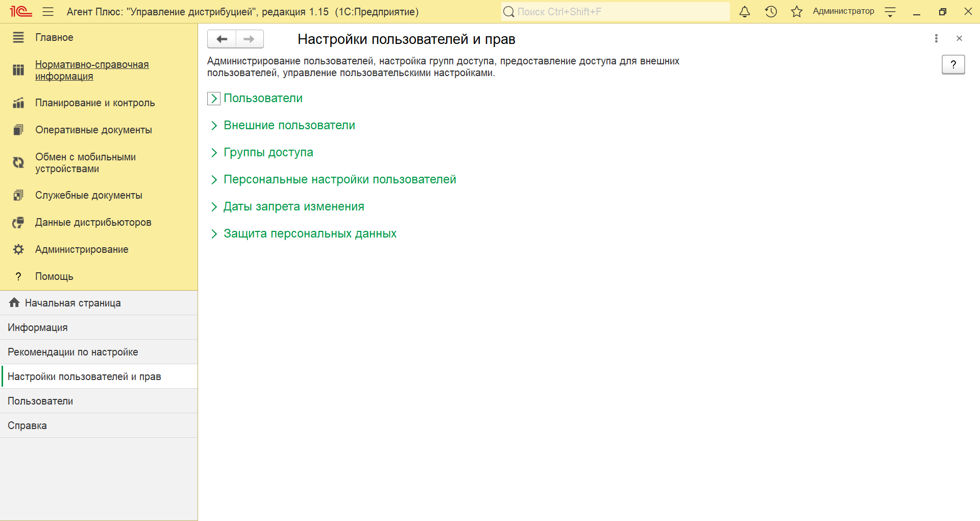Open the Администрирование menu section

[82, 249]
